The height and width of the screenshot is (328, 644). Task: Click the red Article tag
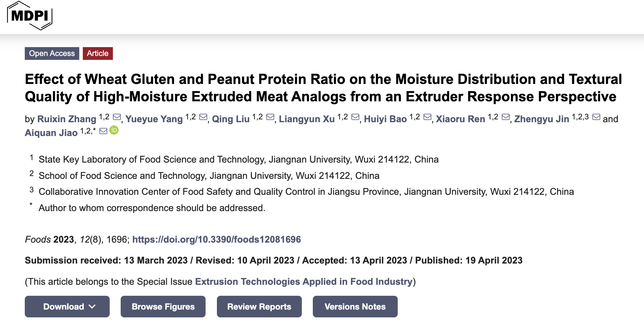(x=98, y=53)
